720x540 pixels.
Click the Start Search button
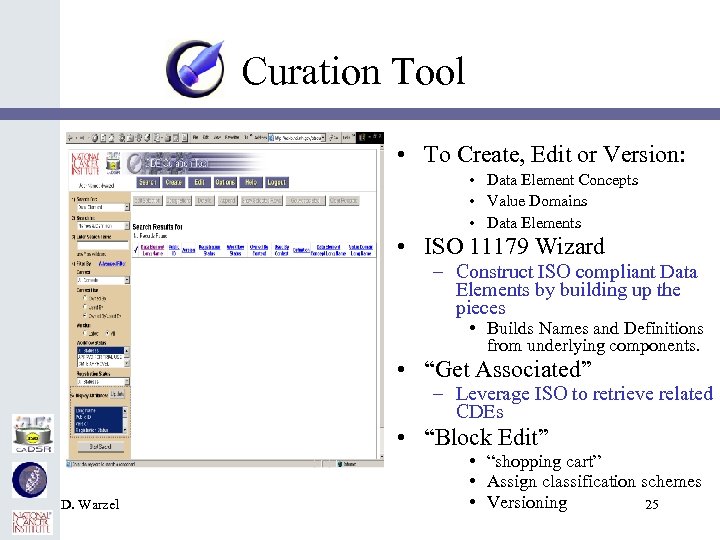click(x=100, y=446)
